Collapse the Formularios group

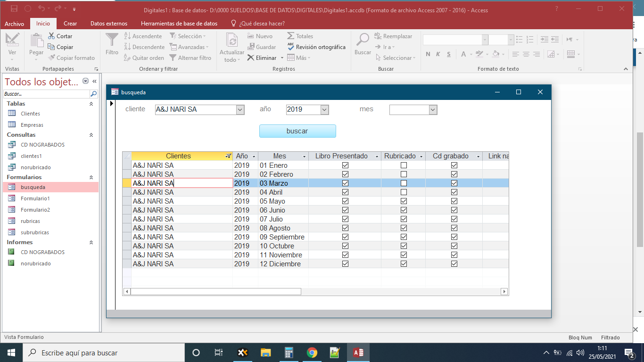91,177
